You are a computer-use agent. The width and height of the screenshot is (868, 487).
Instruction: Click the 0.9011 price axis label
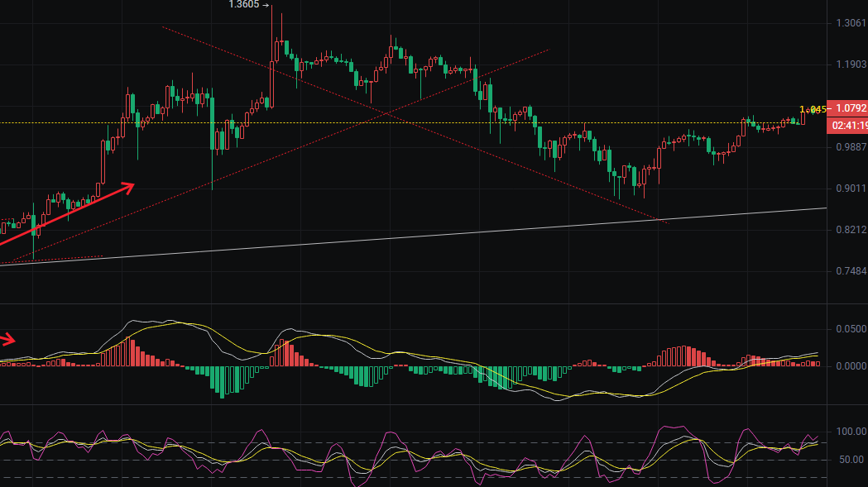point(851,189)
